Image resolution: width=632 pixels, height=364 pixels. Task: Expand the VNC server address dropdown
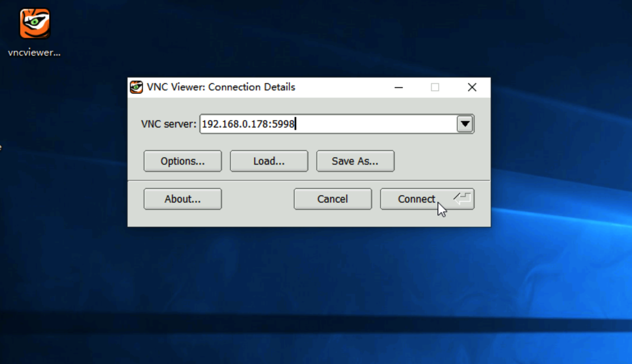(x=465, y=124)
